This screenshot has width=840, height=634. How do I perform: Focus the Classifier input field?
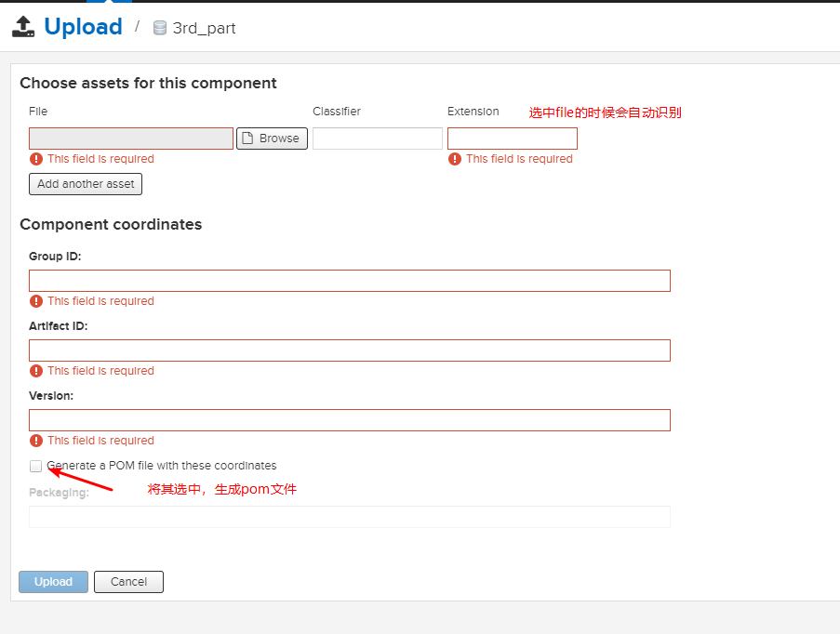[377, 139]
